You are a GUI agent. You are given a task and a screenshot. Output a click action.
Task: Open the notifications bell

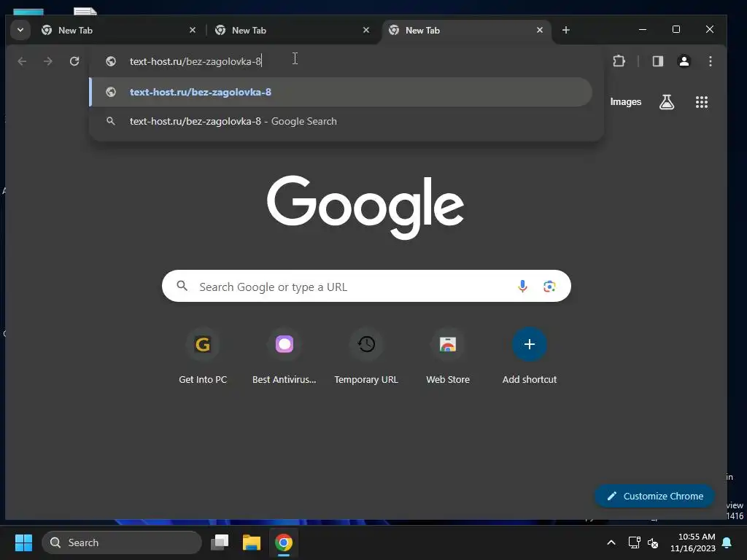727,542
